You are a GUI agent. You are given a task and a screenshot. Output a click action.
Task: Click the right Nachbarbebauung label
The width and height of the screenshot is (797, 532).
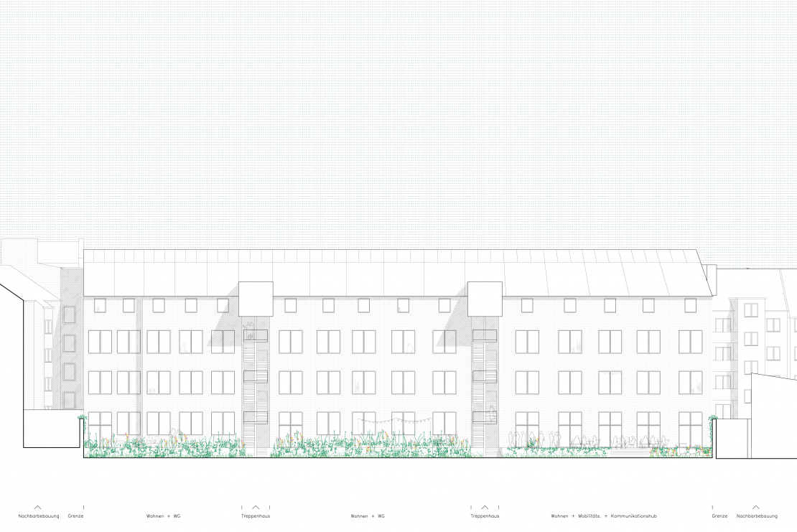coord(757,516)
